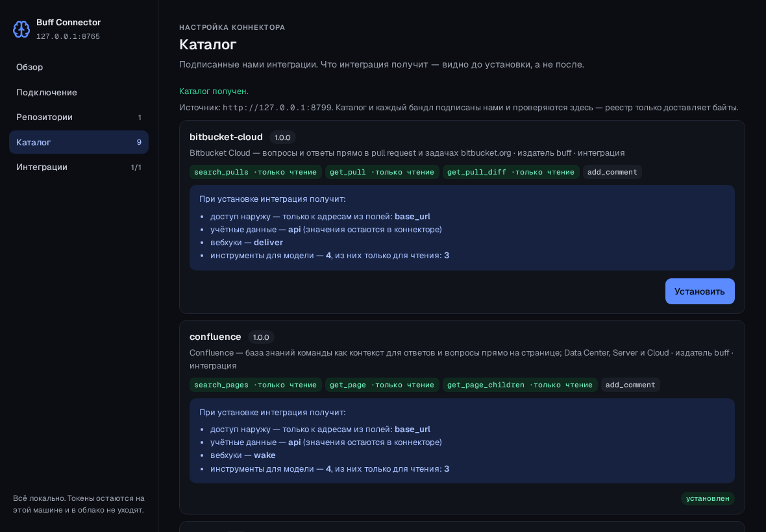Open the Репозитории section

(79, 117)
